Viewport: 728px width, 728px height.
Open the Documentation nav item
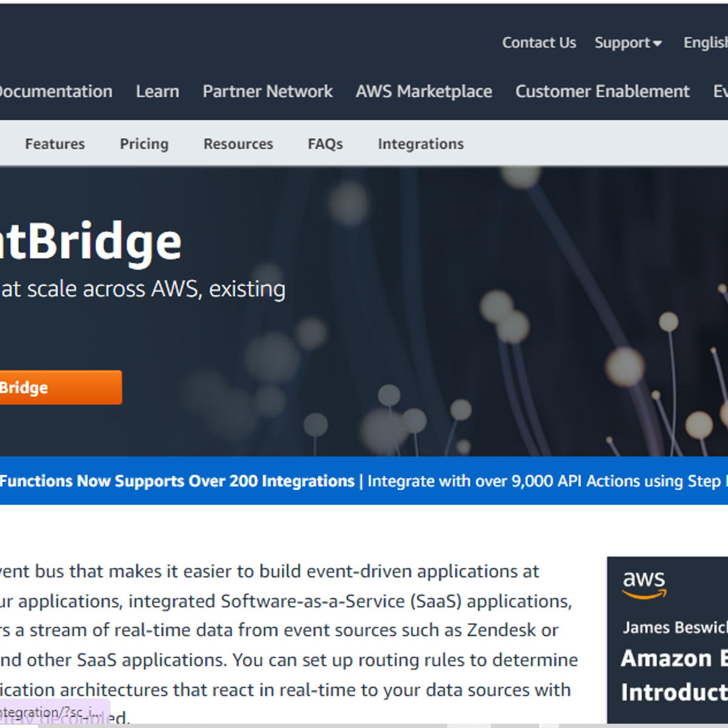click(x=56, y=92)
